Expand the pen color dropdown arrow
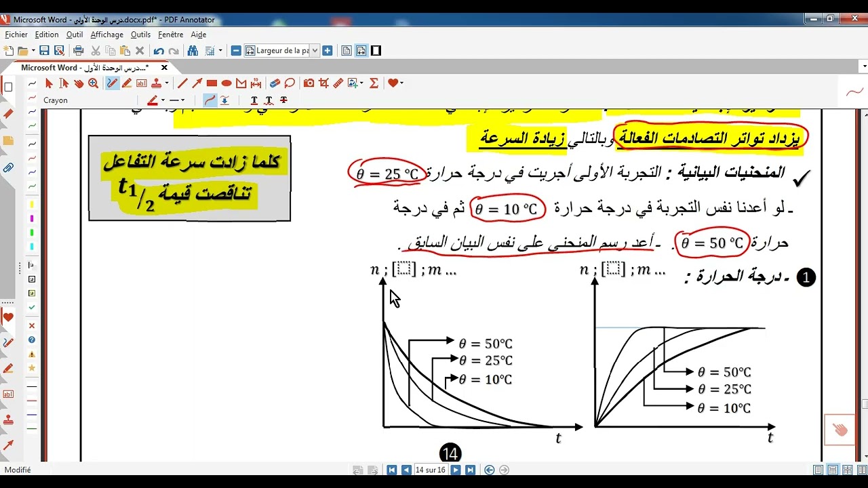Screen dimensions: 868x488 click(x=163, y=100)
